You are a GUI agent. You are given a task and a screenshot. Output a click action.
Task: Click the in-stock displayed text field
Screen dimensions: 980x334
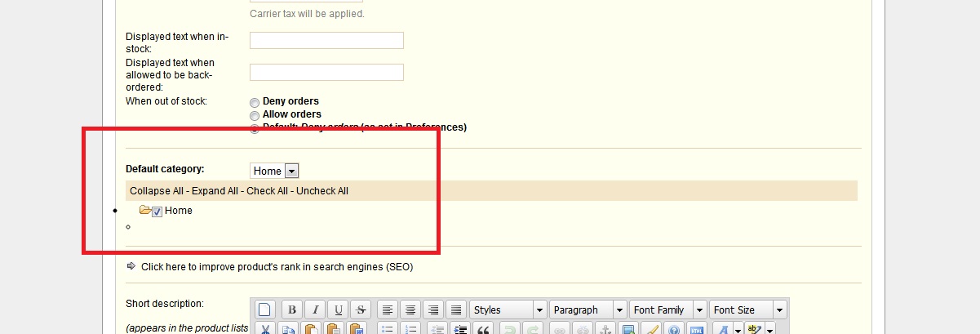coord(326,41)
